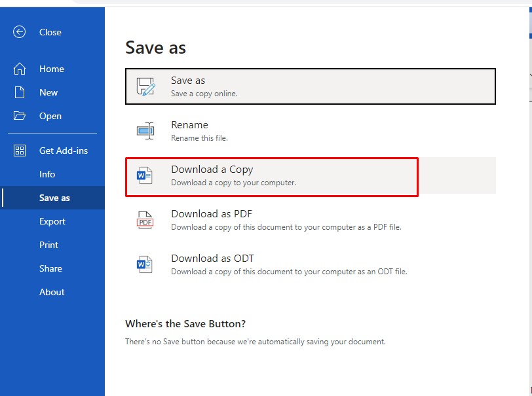This screenshot has width=532, height=396.
Task: Select Export in the sidebar
Action: click(52, 221)
